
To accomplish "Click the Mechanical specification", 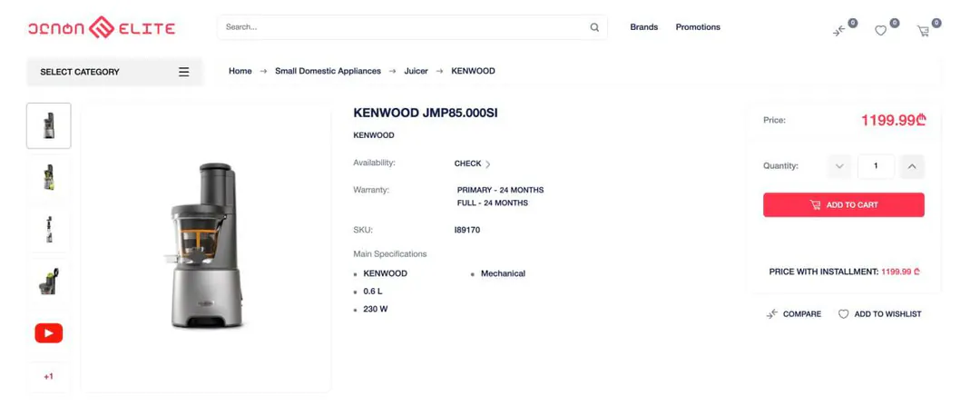I will (x=503, y=274).
